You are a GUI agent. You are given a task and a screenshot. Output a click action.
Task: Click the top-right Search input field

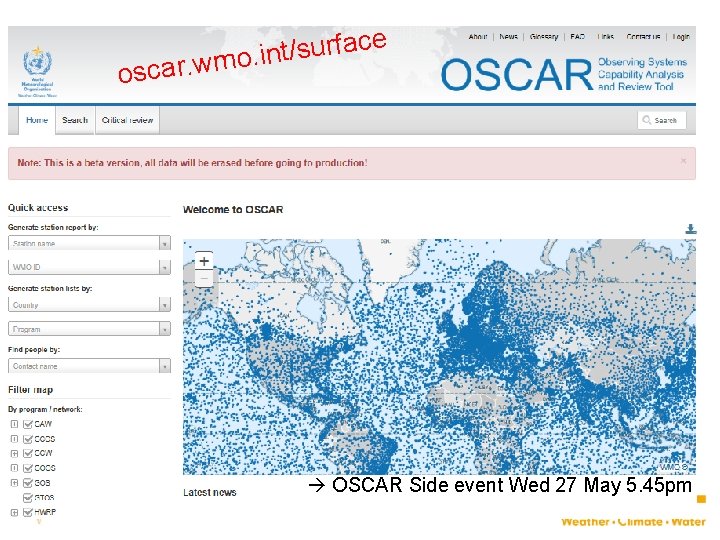(662, 120)
